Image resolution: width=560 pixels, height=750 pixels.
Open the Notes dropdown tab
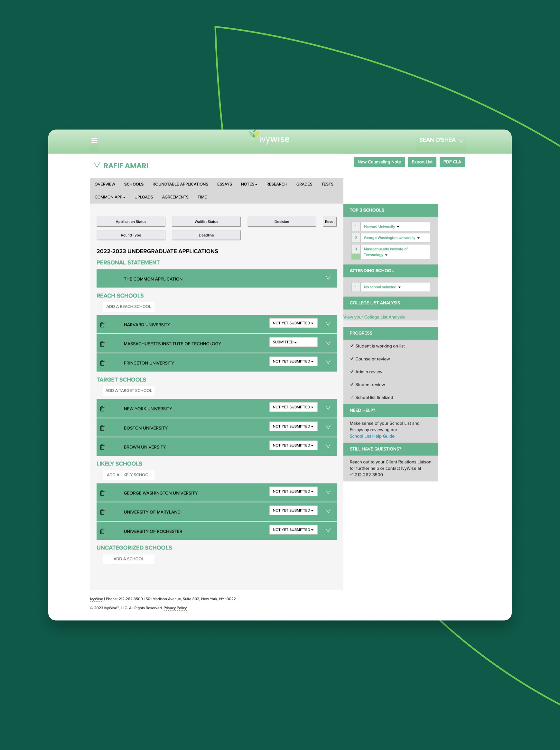(249, 184)
